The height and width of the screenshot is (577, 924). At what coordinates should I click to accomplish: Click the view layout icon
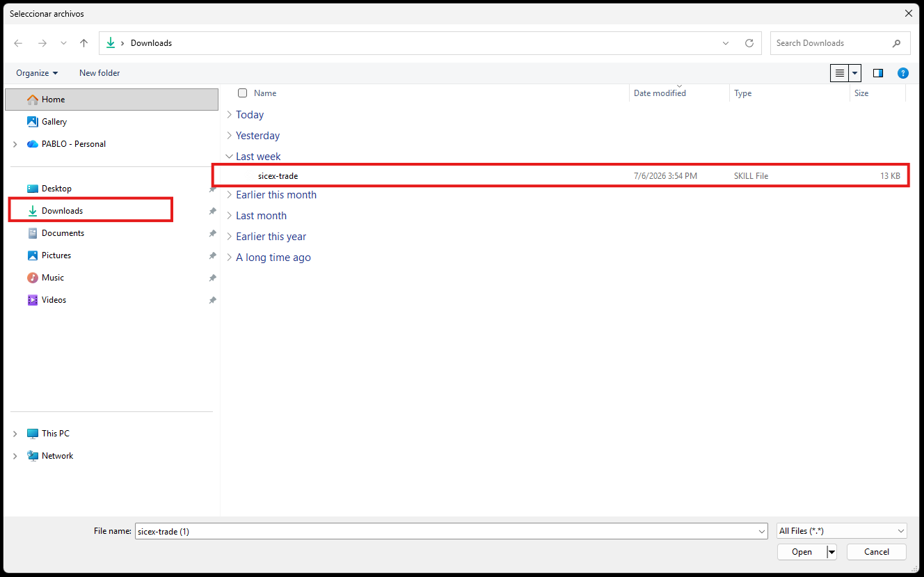tap(839, 73)
